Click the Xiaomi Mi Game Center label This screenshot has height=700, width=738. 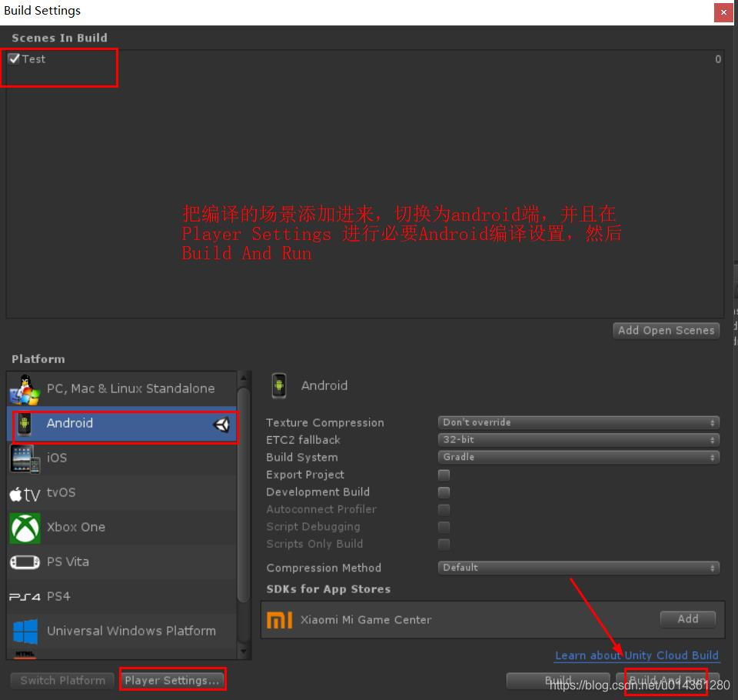point(366,620)
